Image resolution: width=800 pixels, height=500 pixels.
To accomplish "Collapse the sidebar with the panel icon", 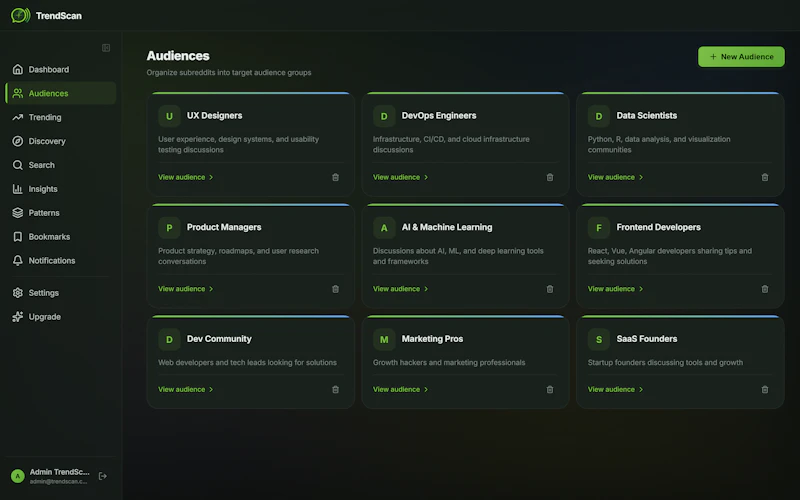I will point(106,48).
